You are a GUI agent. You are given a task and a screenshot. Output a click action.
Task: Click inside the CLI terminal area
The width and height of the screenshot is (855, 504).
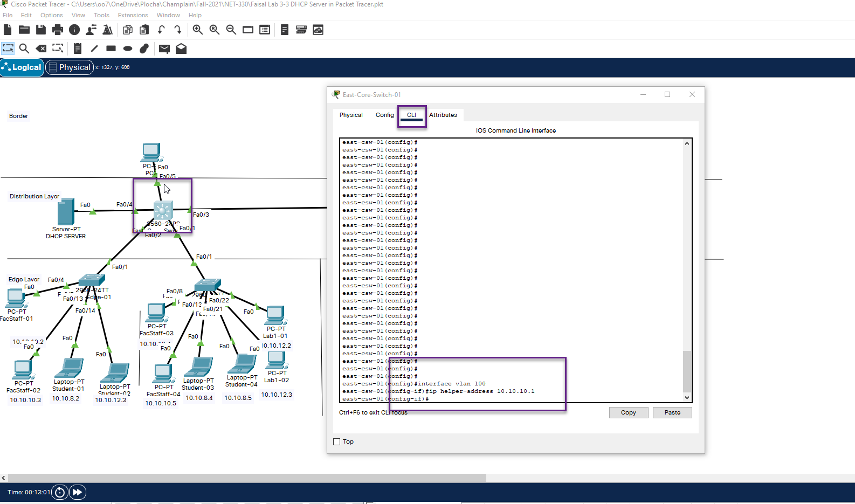point(511,270)
